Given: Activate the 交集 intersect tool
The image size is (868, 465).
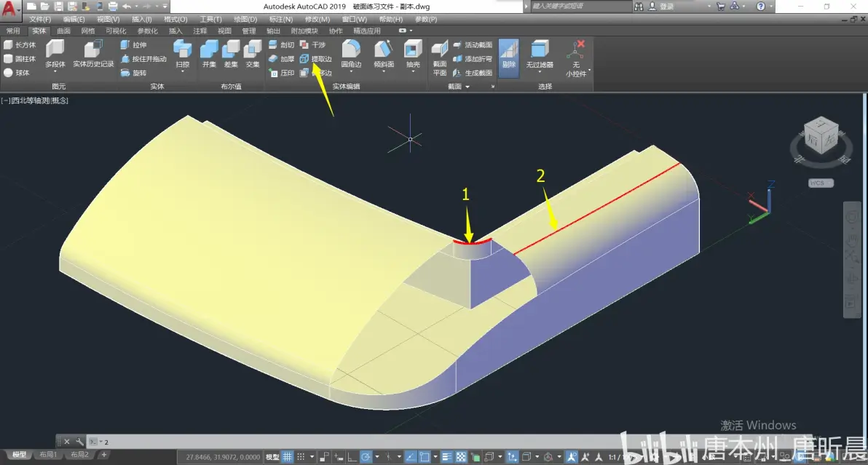Looking at the screenshot, I should [x=253, y=54].
